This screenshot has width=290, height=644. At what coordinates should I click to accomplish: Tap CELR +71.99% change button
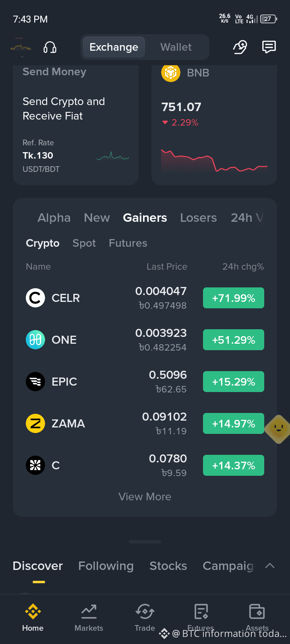(234, 298)
